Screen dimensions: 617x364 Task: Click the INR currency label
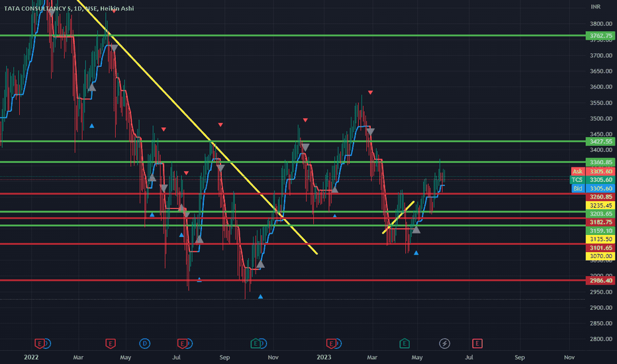(x=595, y=7)
